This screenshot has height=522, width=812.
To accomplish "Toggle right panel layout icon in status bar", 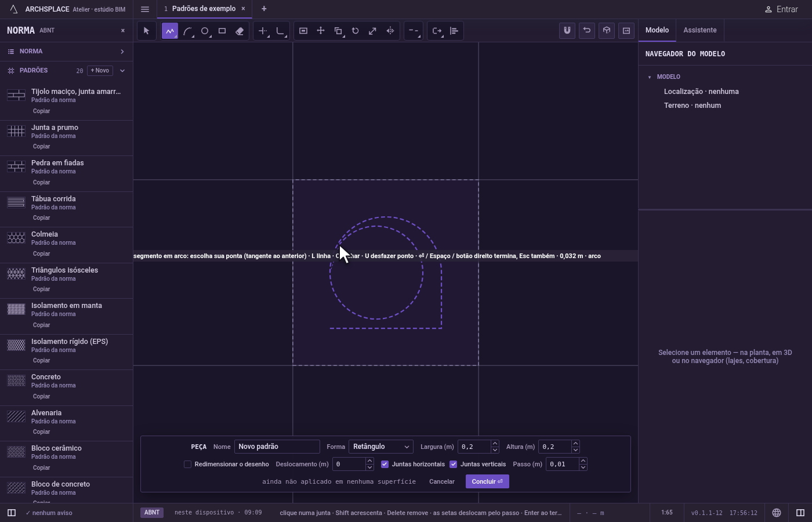I will 800,513.
